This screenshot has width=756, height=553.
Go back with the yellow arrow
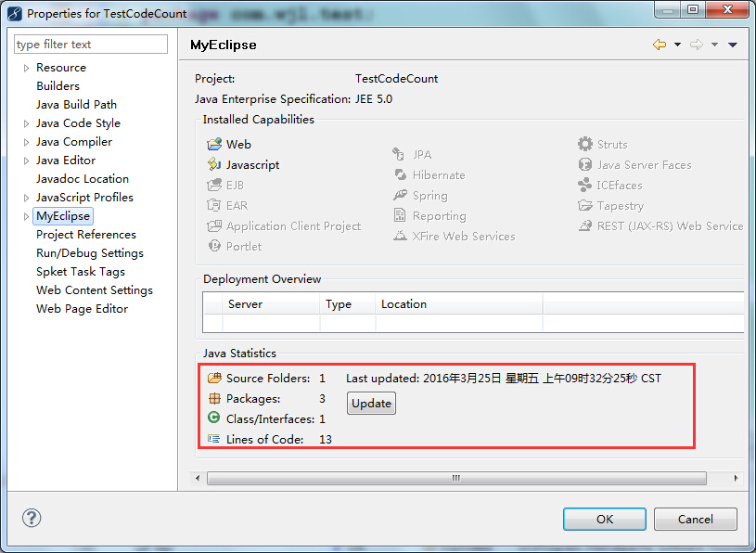tap(660, 45)
